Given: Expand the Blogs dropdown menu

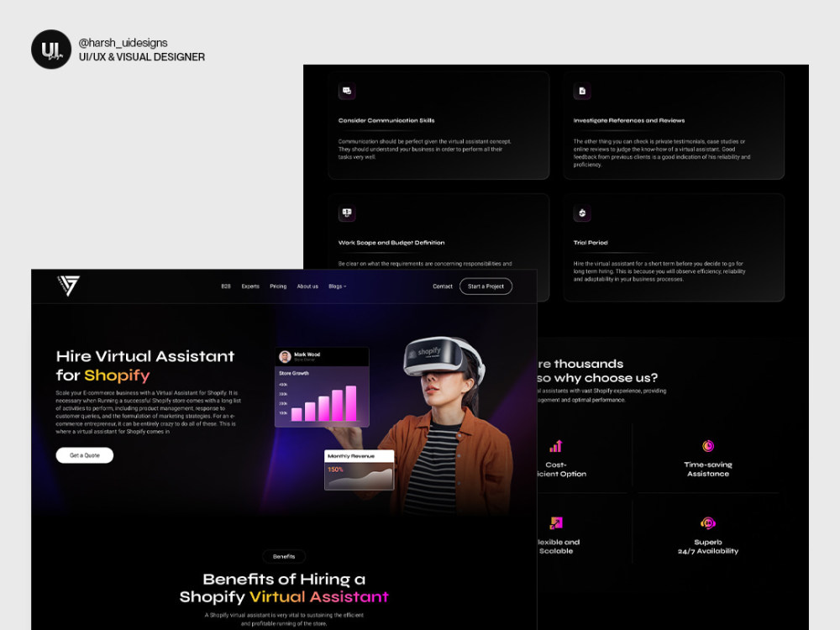Looking at the screenshot, I should tap(338, 286).
